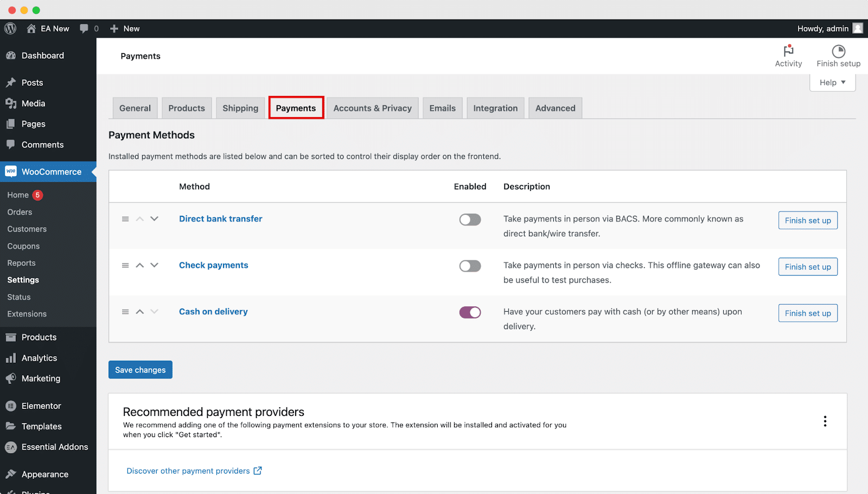Click the Media icon in sidebar
868x494 pixels.
(x=11, y=103)
